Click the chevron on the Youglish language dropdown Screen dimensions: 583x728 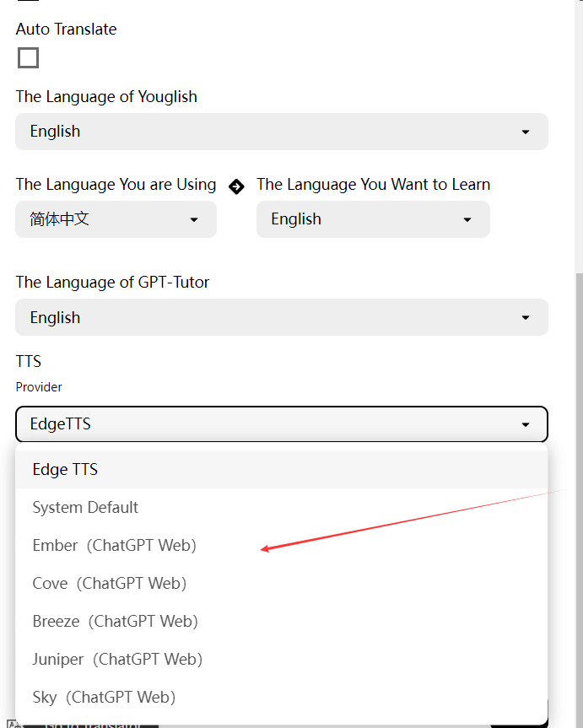tap(526, 132)
